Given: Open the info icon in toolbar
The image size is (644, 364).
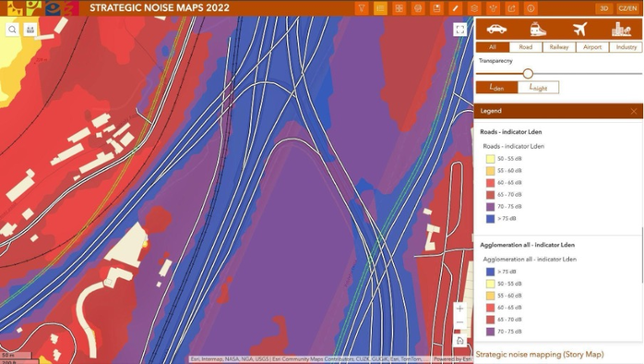Looking at the screenshot, I should point(531,8).
